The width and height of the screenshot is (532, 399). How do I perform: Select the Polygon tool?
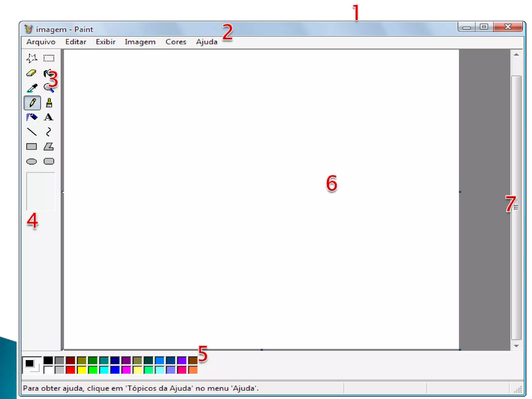coord(49,147)
